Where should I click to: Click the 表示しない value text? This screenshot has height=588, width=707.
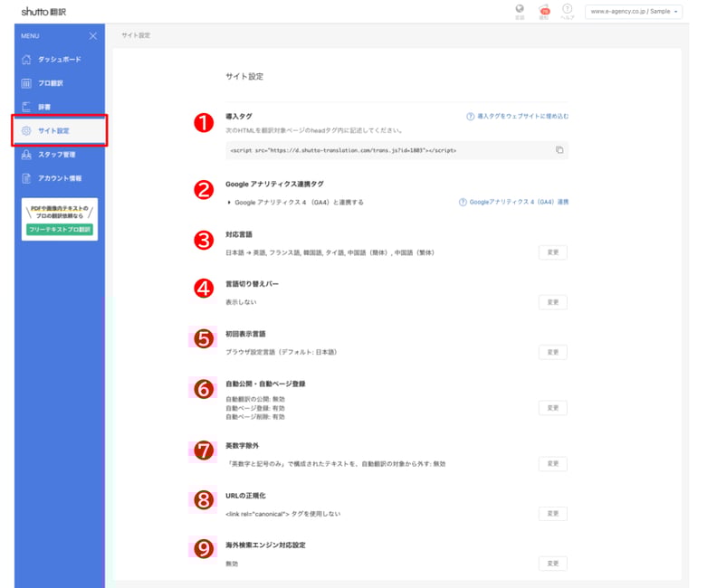click(241, 302)
